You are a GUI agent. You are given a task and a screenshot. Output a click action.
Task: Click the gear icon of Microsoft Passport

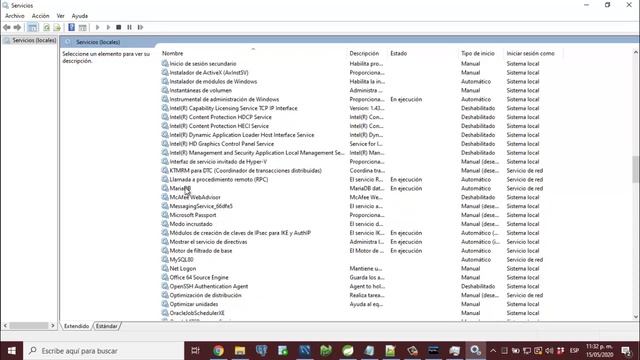click(x=165, y=215)
